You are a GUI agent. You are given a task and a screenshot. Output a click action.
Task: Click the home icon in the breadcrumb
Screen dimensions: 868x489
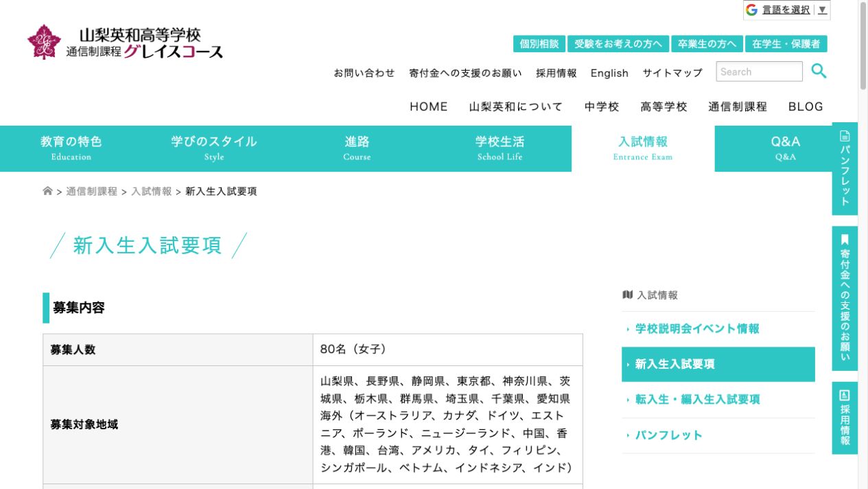[x=47, y=191]
